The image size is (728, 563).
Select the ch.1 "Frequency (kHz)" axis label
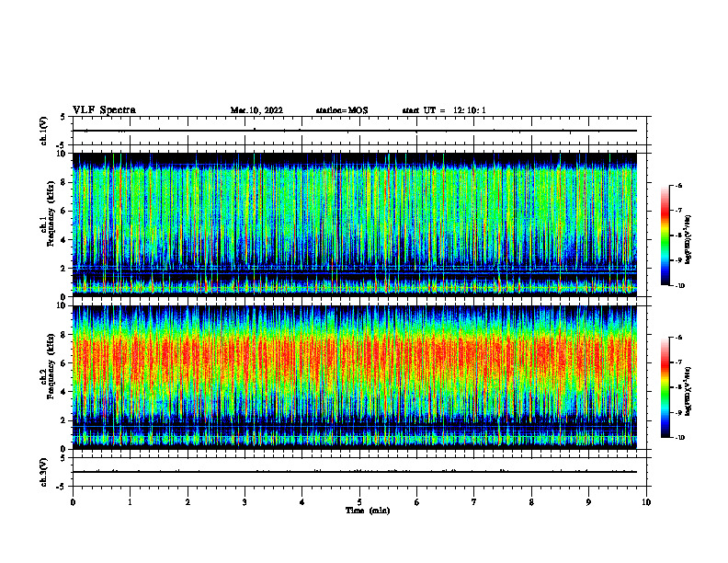coord(51,214)
